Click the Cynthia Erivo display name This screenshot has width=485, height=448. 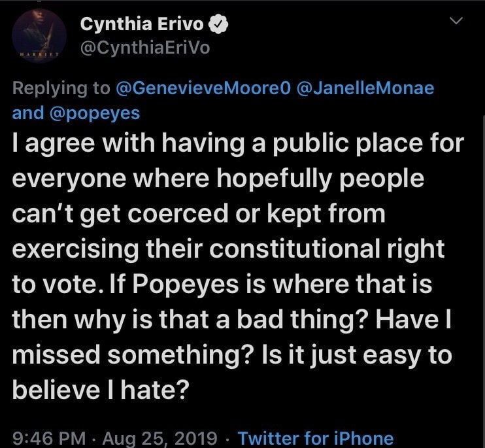[x=142, y=26]
